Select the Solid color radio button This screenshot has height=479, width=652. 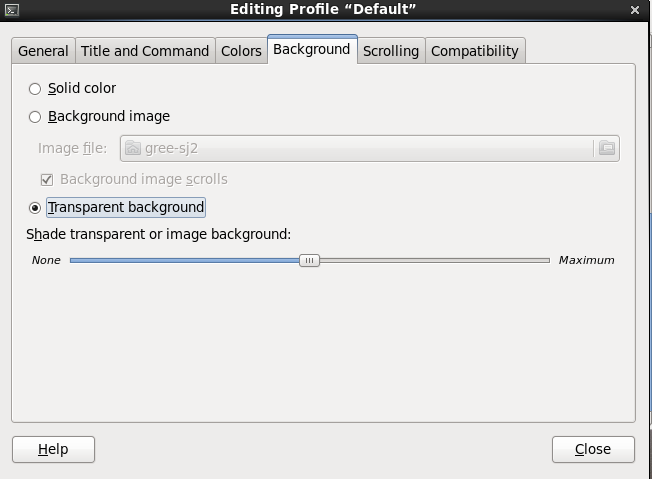pyautogui.click(x=35, y=89)
